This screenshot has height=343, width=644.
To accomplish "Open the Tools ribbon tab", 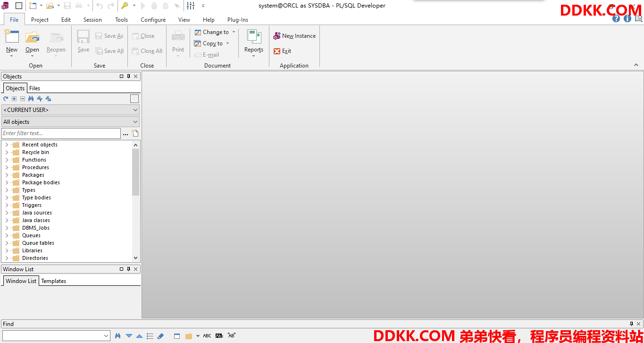I will [121, 20].
